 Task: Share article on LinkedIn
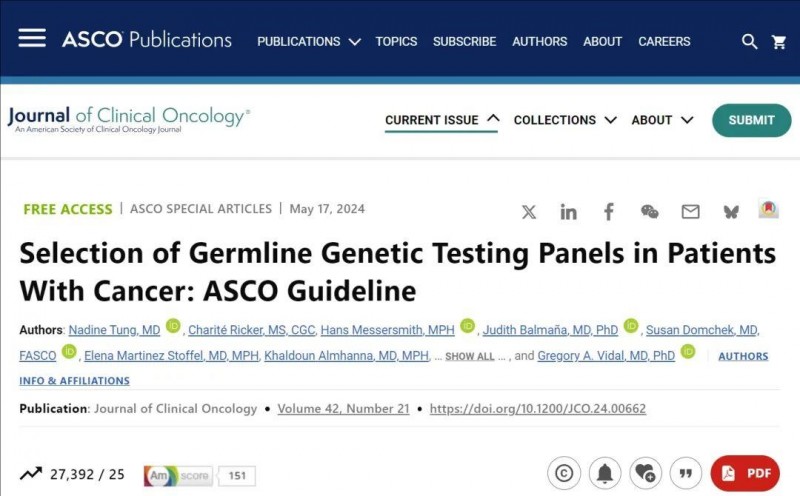[x=569, y=211]
